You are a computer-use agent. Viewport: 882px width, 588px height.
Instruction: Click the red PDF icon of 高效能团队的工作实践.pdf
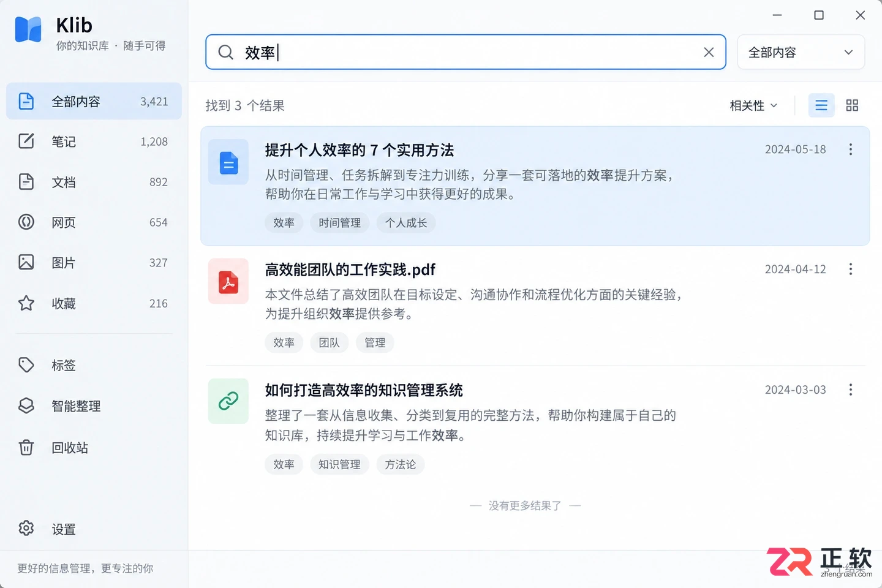coord(228,282)
